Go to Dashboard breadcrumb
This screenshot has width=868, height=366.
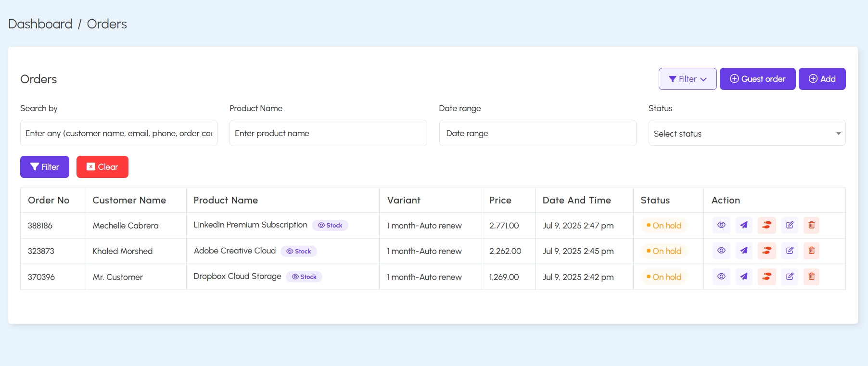(x=40, y=24)
